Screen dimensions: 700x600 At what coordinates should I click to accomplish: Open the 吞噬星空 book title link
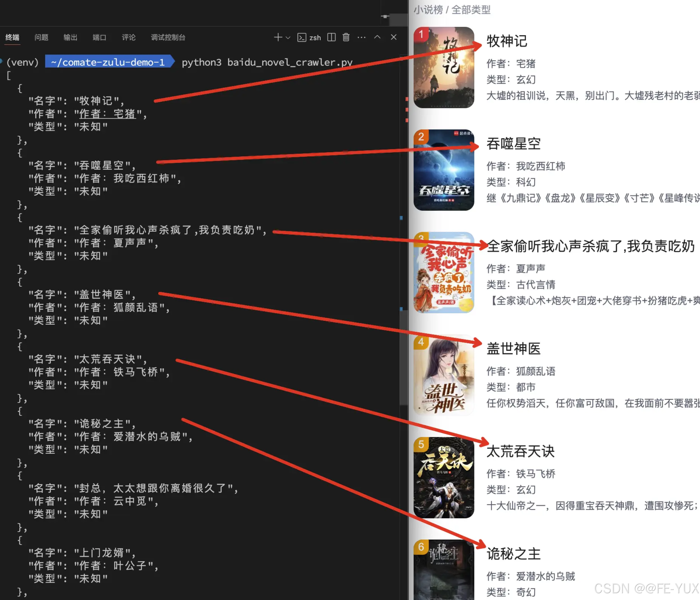tap(513, 144)
